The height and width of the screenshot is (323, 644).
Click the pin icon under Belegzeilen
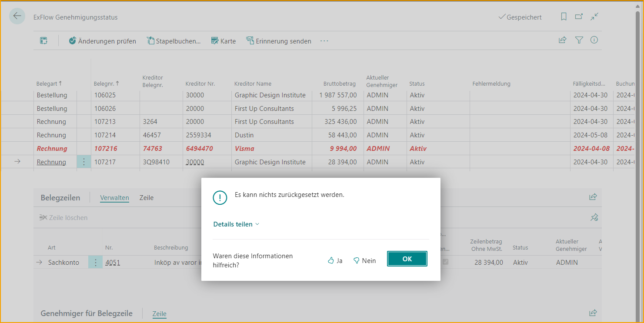tap(594, 217)
